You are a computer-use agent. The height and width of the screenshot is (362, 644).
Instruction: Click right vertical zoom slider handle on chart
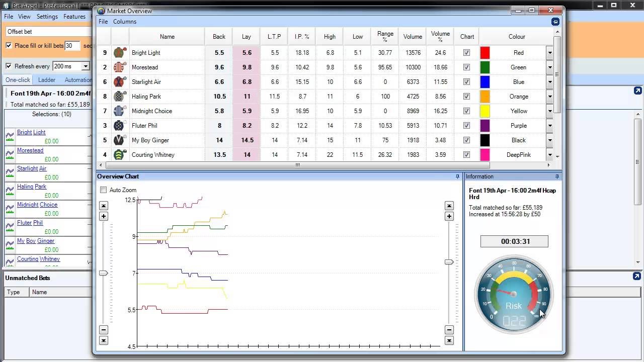pos(449,262)
